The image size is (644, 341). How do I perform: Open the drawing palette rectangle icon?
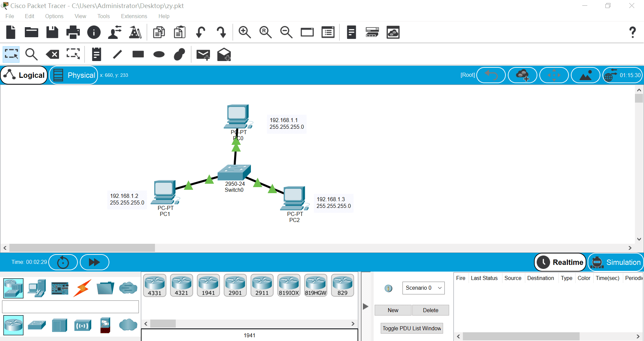[x=307, y=33]
